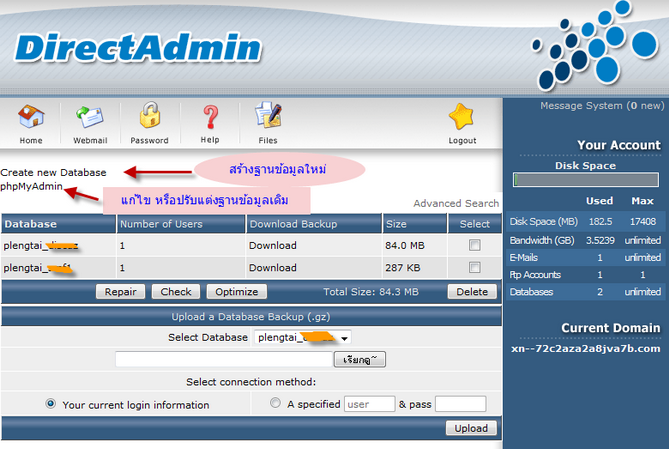Click the Bandwidth (GB) stats row

tap(585, 240)
